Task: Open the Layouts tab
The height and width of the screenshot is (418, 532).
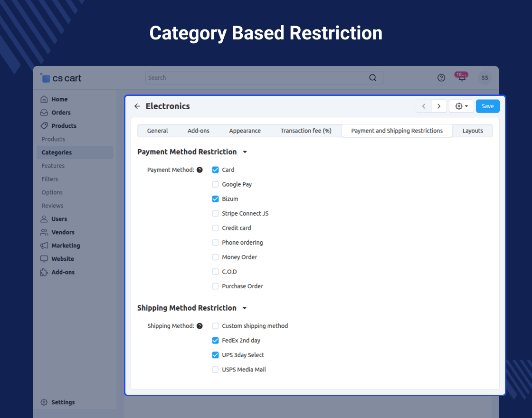Action: click(x=473, y=131)
